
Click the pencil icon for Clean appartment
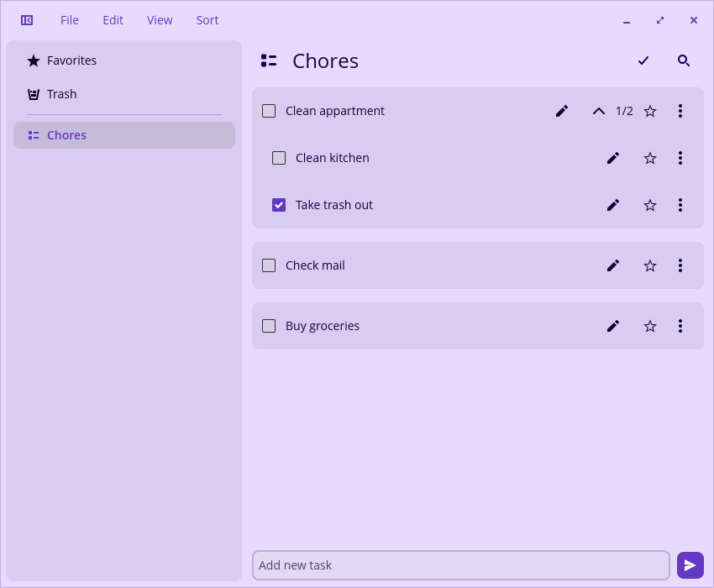[x=562, y=111]
